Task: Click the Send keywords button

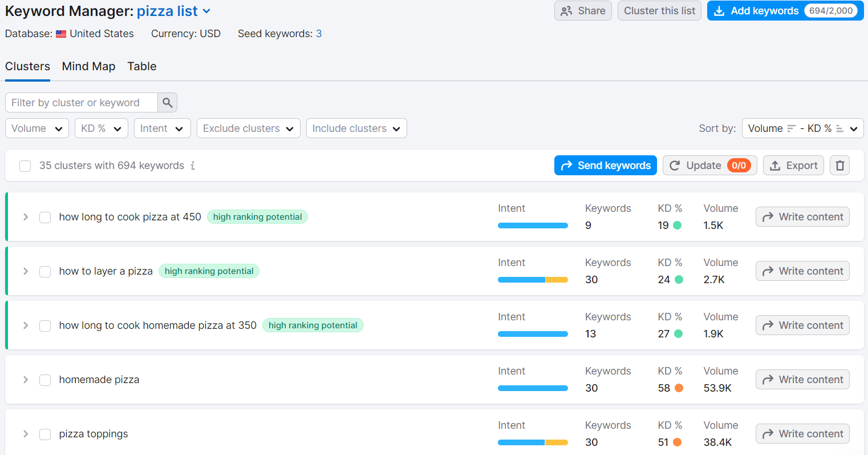Action: [605, 166]
